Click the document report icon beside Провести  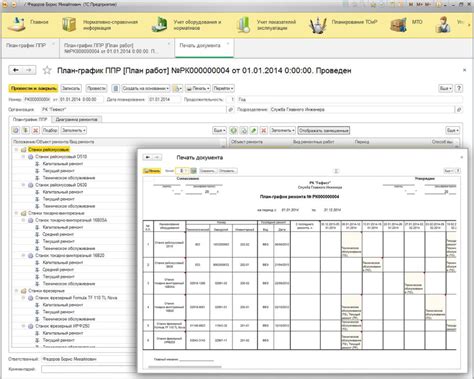pyautogui.click(x=115, y=88)
